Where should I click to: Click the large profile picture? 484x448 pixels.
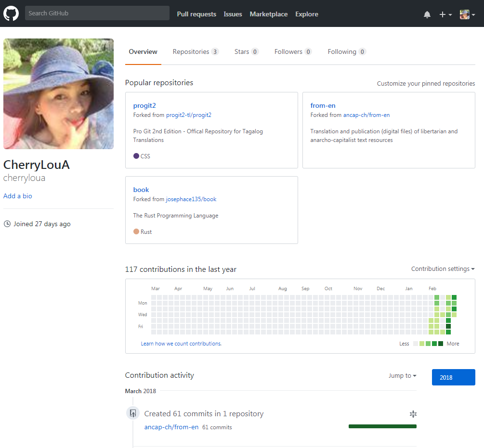coord(58,94)
